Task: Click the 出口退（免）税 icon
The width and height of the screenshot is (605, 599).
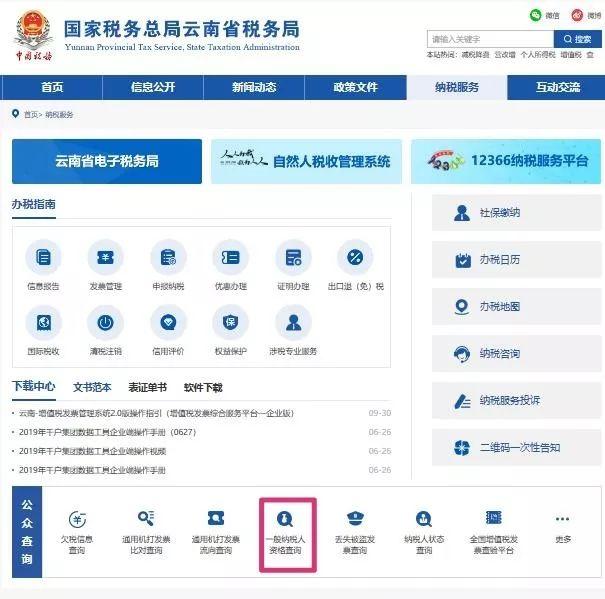Action: tap(355, 257)
